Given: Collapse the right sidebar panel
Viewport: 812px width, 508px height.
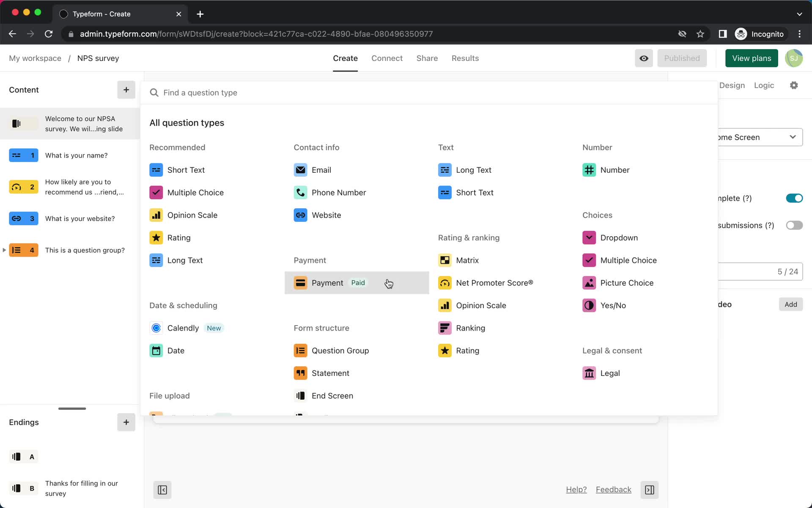Looking at the screenshot, I should [650, 490].
